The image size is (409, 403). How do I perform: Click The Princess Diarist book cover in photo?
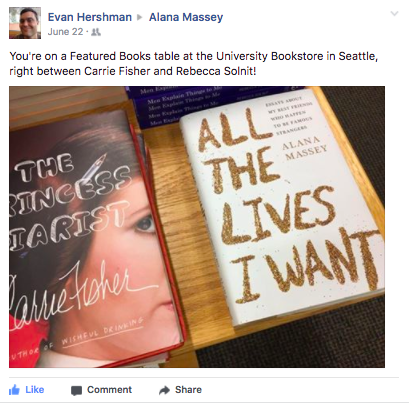pyautogui.click(x=95, y=238)
